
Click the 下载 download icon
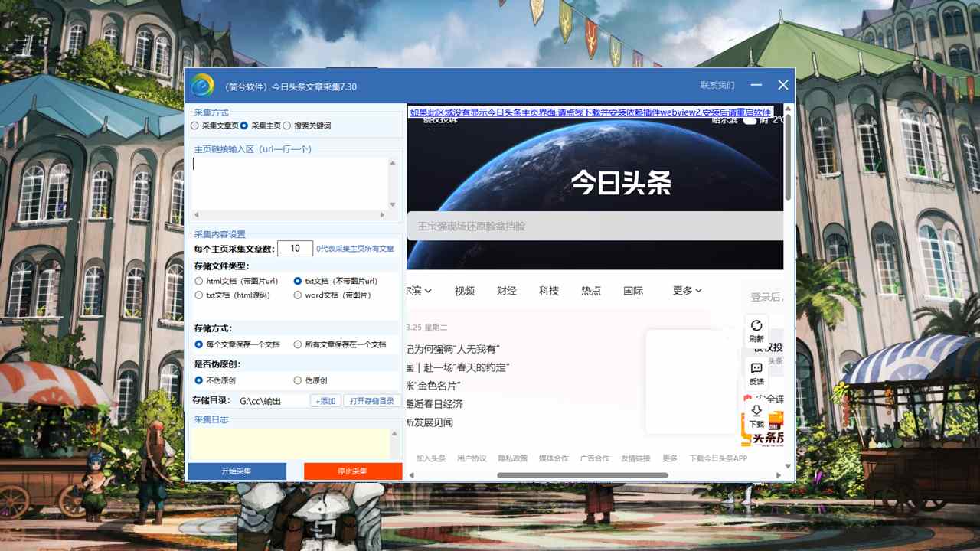pos(756,416)
